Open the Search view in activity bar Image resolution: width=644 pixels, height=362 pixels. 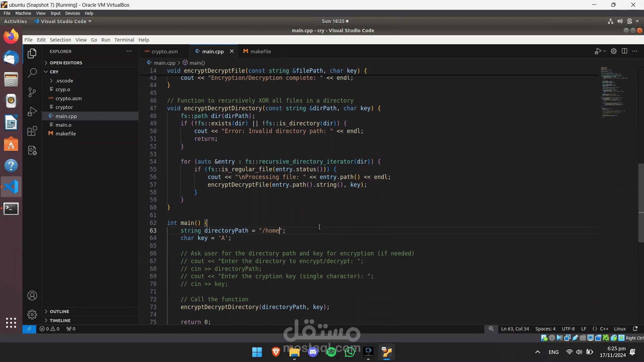32,73
